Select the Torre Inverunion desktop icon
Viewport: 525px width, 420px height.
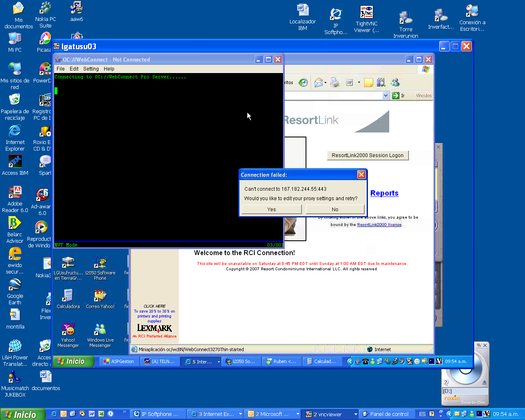click(406, 25)
